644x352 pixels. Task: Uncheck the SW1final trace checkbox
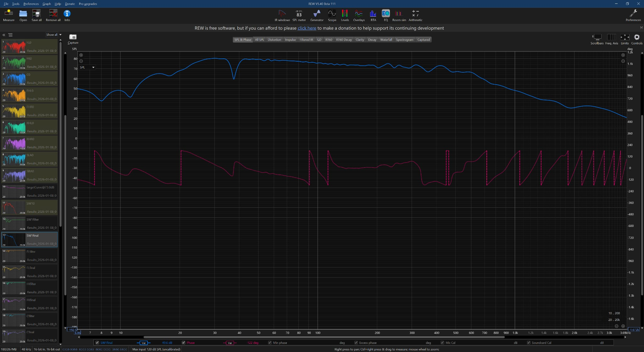tap(97, 343)
